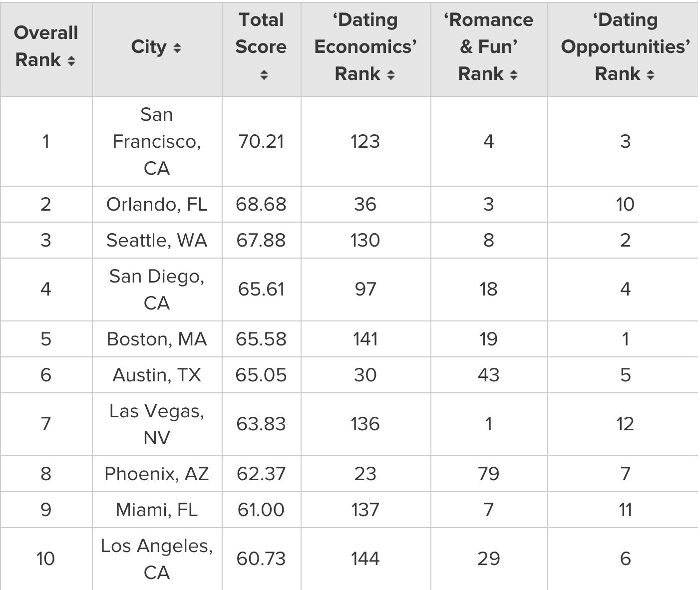Image resolution: width=700 pixels, height=590 pixels.
Task: Click the Romance & Fun Rank sort icon
Action: pyautogui.click(x=514, y=75)
